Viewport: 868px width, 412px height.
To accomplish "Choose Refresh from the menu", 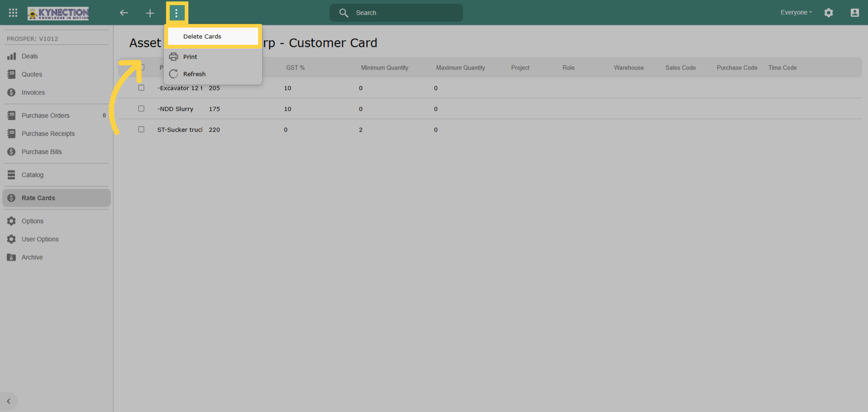I will click(213, 74).
